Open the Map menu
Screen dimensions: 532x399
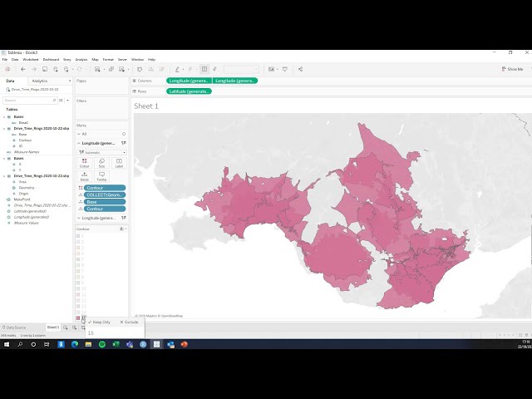click(x=95, y=59)
